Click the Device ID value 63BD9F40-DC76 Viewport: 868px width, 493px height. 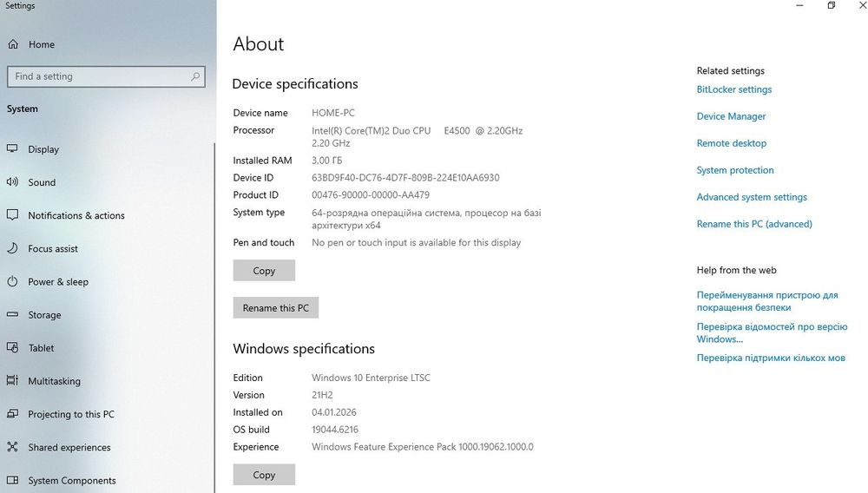[405, 178]
